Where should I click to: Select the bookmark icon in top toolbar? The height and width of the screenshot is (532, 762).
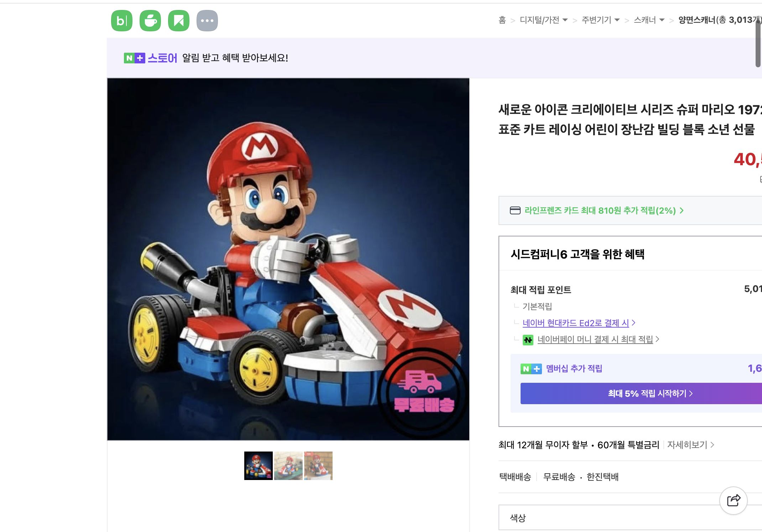(x=179, y=20)
